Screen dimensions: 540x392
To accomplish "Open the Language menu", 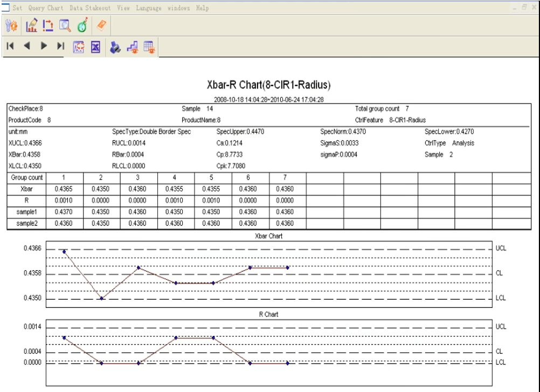I will [x=148, y=8].
